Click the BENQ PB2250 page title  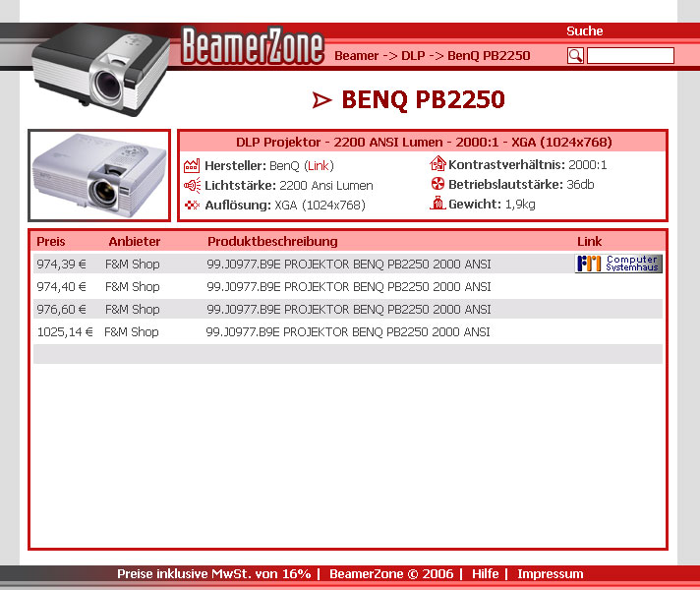[x=423, y=99]
